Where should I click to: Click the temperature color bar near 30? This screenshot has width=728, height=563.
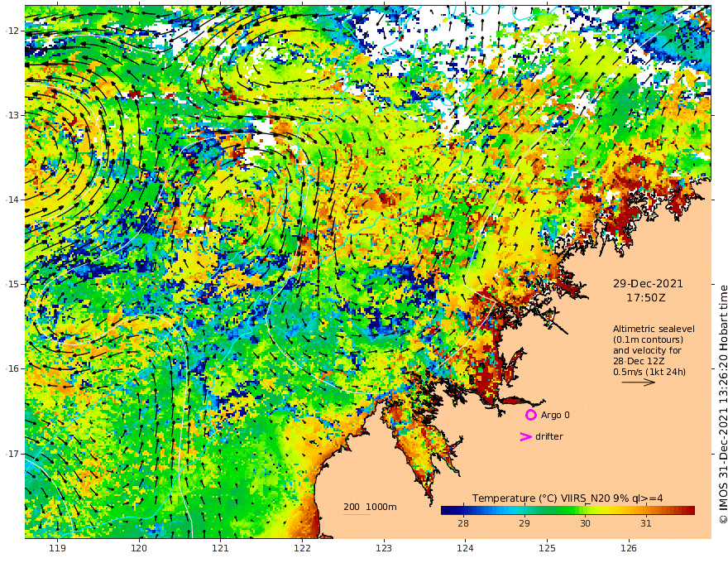[585, 511]
